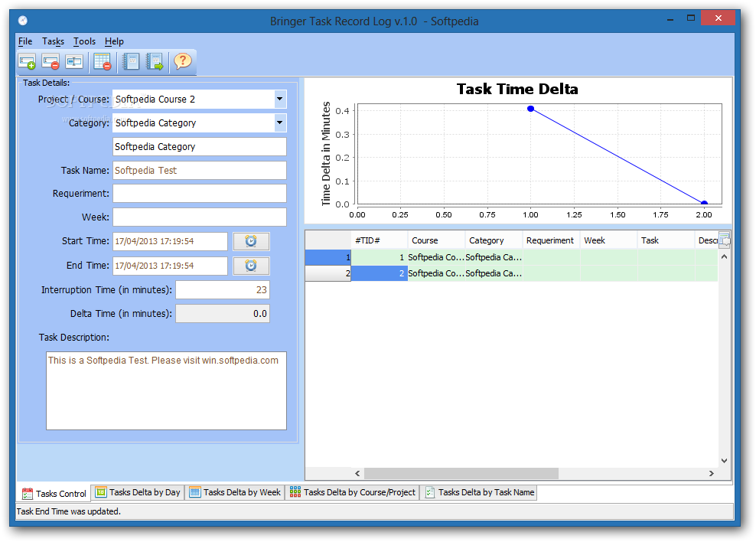Switch to Tasks Delta by Course/Project tab
Image resolution: width=756 pixels, height=542 pixels.
353,492
